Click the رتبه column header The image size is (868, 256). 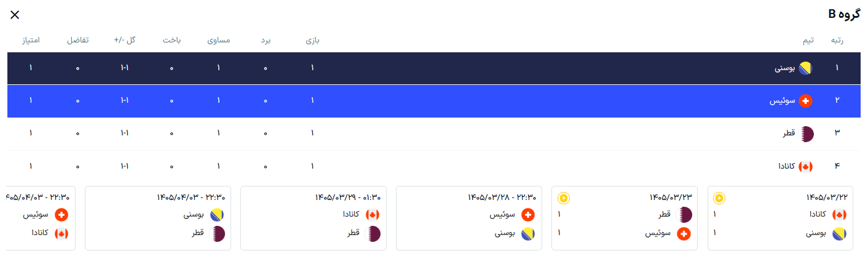click(x=837, y=41)
